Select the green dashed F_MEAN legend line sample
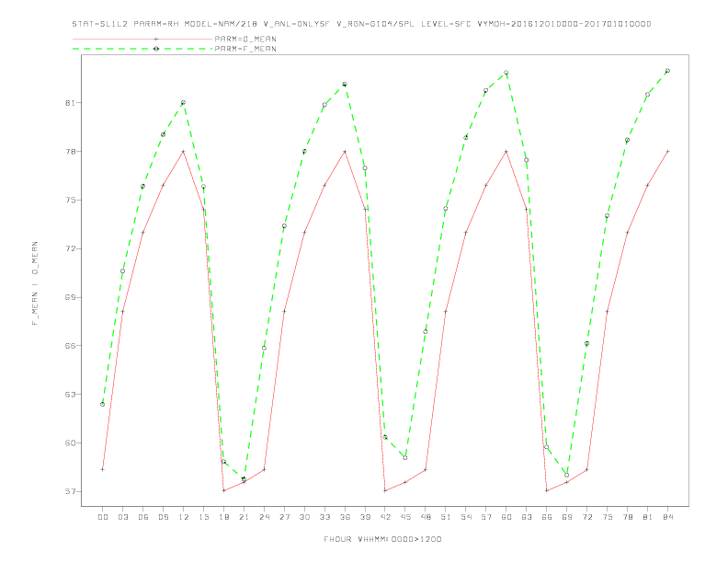 click(x=142, y=49)
